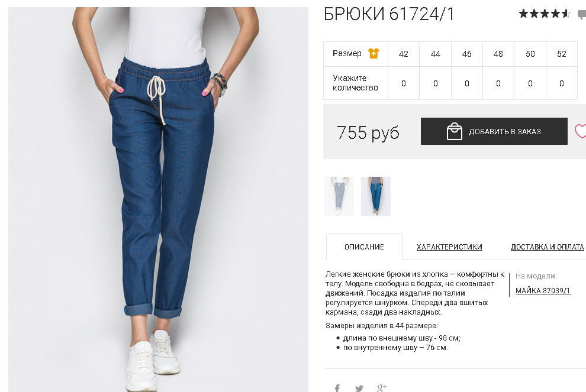Share on Google Plus icon
The image size is (586, 392).
[x=382, y=388]
